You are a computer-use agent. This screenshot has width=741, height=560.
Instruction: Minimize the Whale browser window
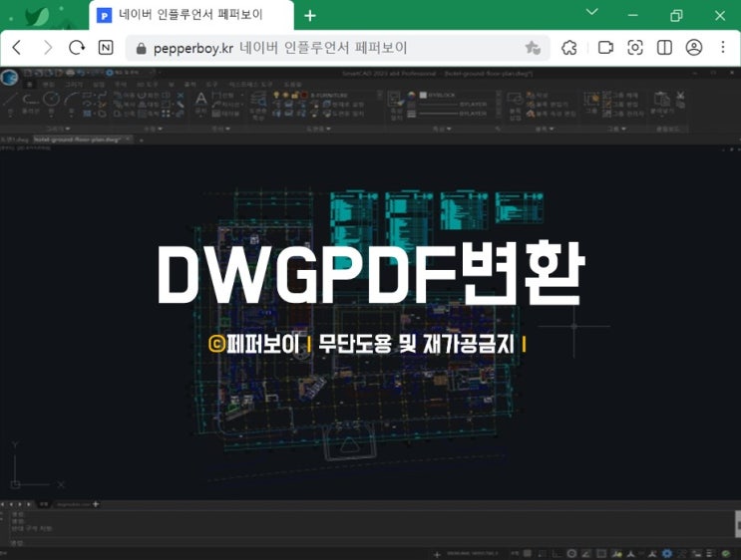632,16
